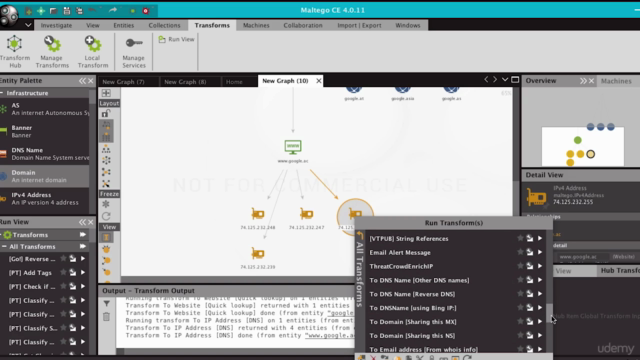Run To Domain [Sharing this MX]
640x360 pixels.
coord(540,322)
